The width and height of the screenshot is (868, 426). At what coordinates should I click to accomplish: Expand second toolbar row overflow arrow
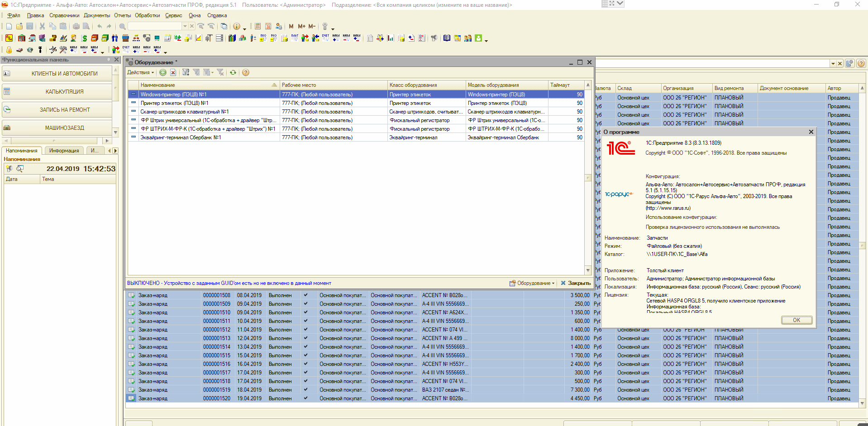pos(486,40)
